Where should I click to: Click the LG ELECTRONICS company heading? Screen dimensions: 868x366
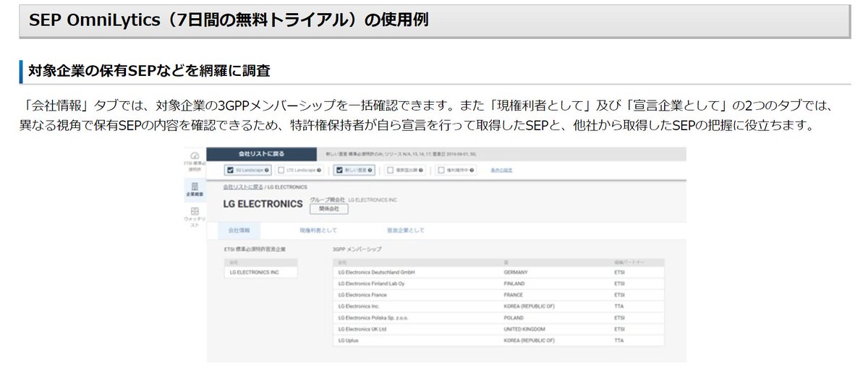(x=263, y=205)
